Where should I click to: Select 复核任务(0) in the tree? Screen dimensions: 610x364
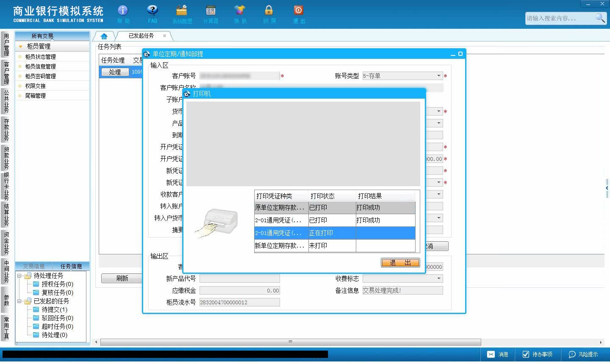[x=57, y=292]
